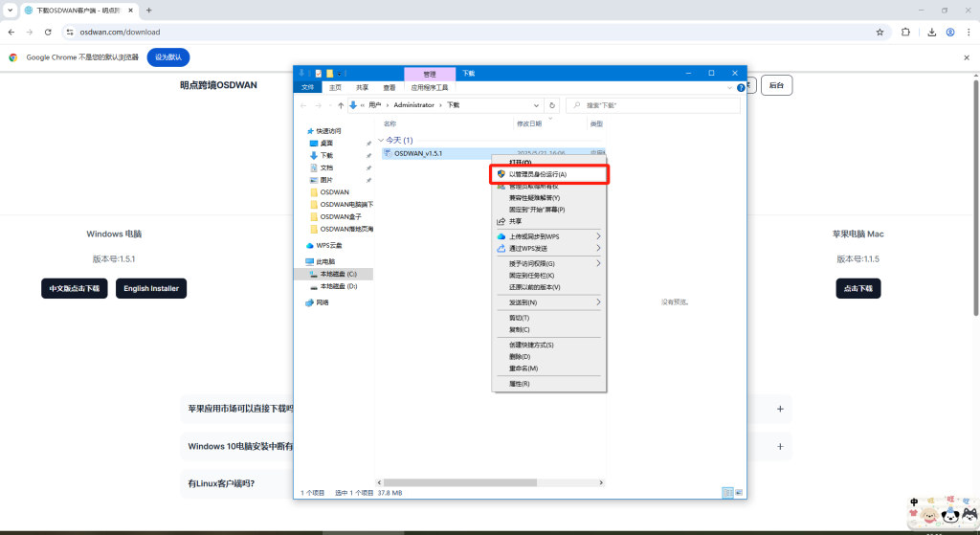The width and height of the screenshot is (980, 535).
Task: Sort by 名称 column header
Action: tap(390, 123)
